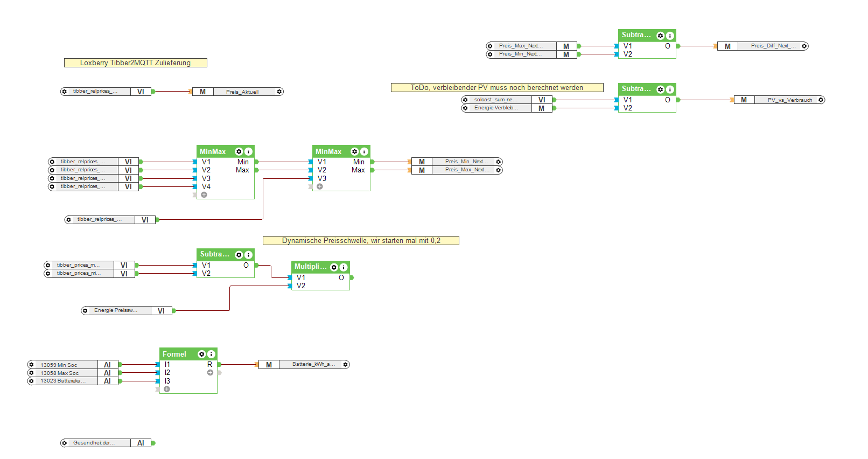Click the '13023 Batterieka…' input label
868x459 pixels.
coord(63,381)
